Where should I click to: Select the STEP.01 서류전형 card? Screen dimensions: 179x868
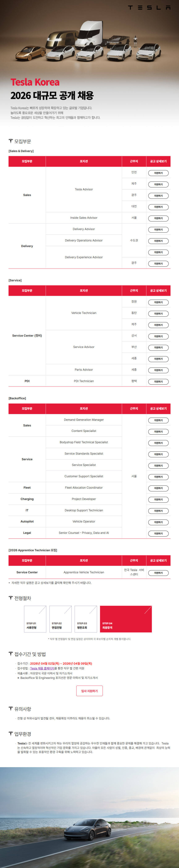click(x=35, y=619)
